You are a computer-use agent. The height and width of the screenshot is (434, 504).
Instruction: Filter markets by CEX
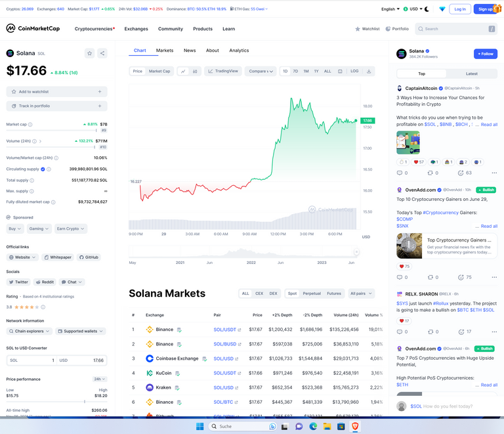(259, 293)
